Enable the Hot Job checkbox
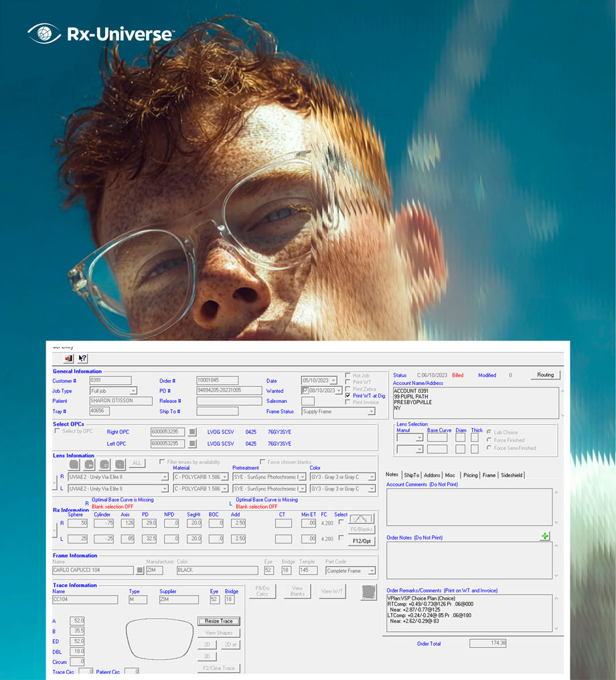The width and height of the screenshot is (616, 680). point(348,375)
